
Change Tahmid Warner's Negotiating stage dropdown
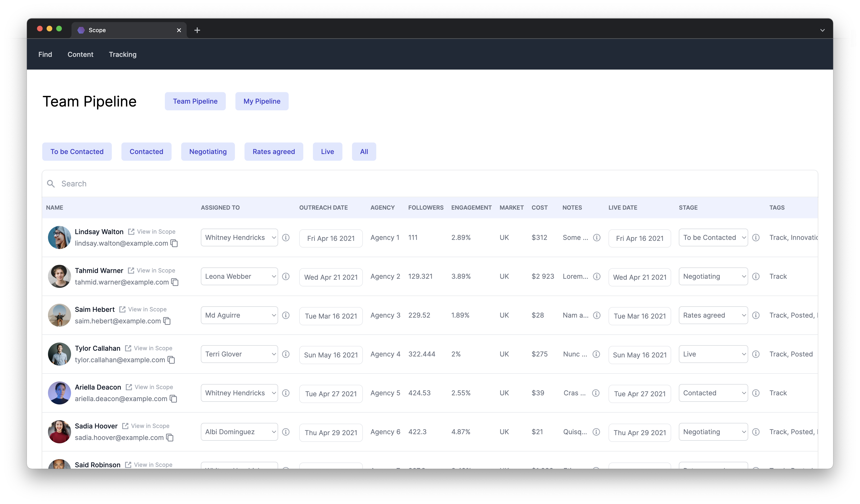713,276
